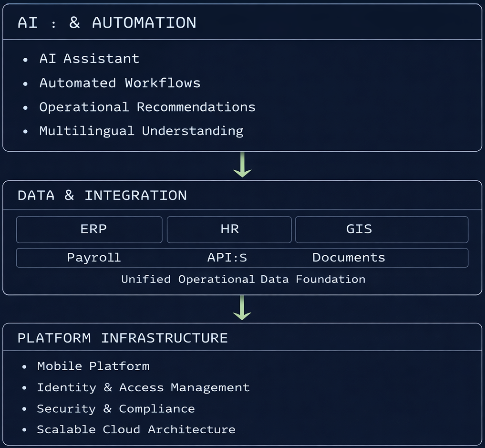
Task: Click the arrow between AI and Data sections
Action: point(243,165)
